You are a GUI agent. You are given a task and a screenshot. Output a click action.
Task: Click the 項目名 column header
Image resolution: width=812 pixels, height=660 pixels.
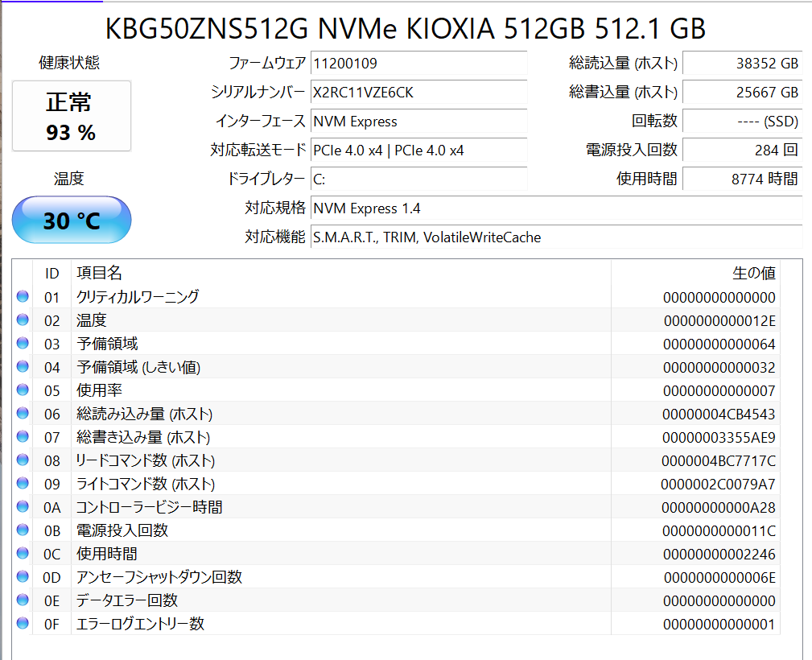point(99,274)
